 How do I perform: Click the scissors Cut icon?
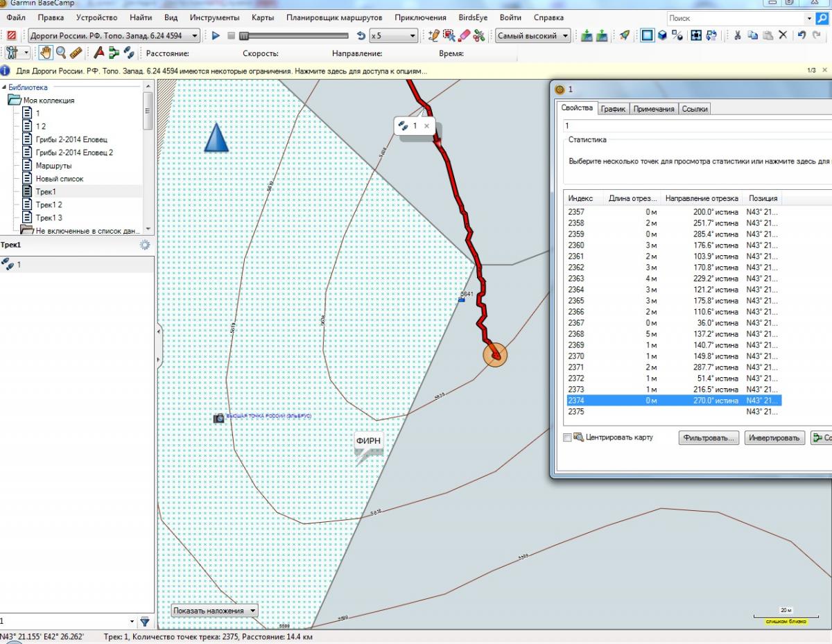click(x=738, y=35)
